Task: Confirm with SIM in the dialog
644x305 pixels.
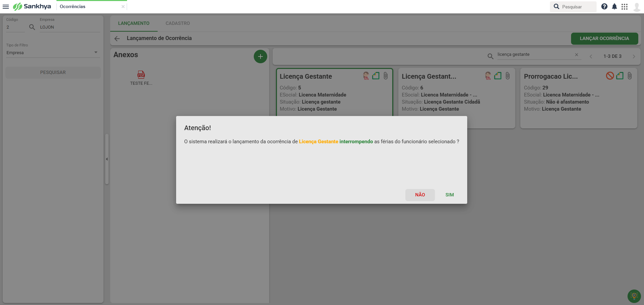Action: 449,195
